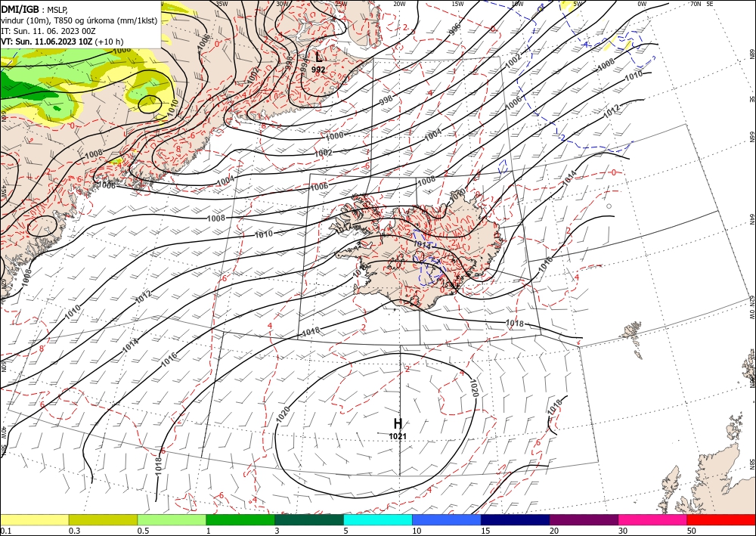Click the green 1–3 legend color segment
Image resolution: width=756 pixels, height=536 pixels.
tap(240, 519)
